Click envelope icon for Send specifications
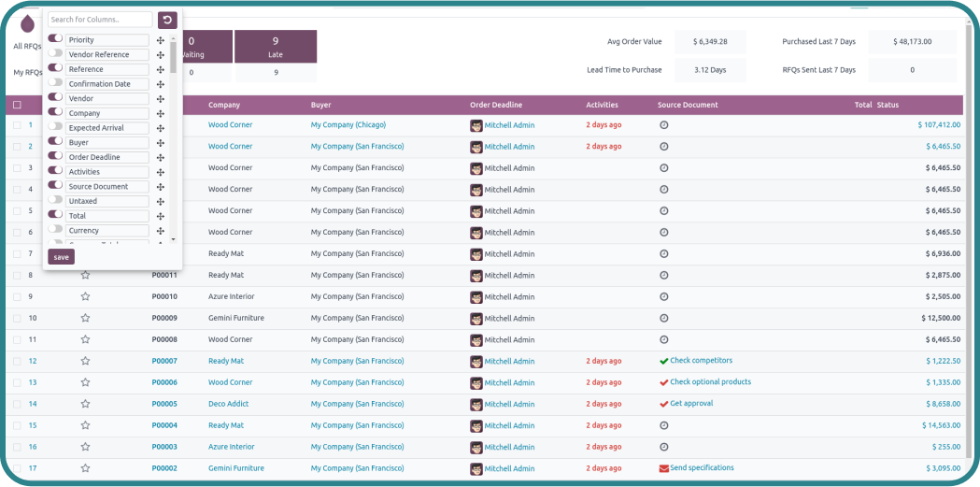 [663, 468]
